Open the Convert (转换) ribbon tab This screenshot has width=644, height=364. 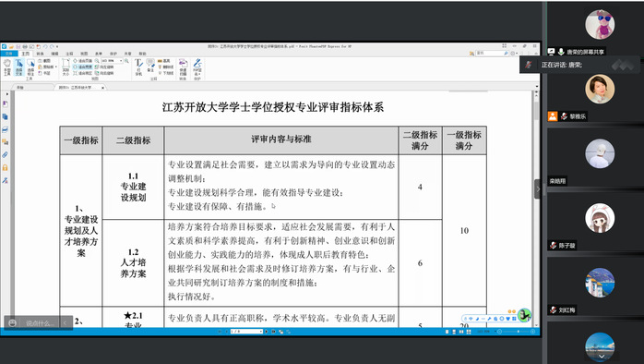click(x=41, y=54)
